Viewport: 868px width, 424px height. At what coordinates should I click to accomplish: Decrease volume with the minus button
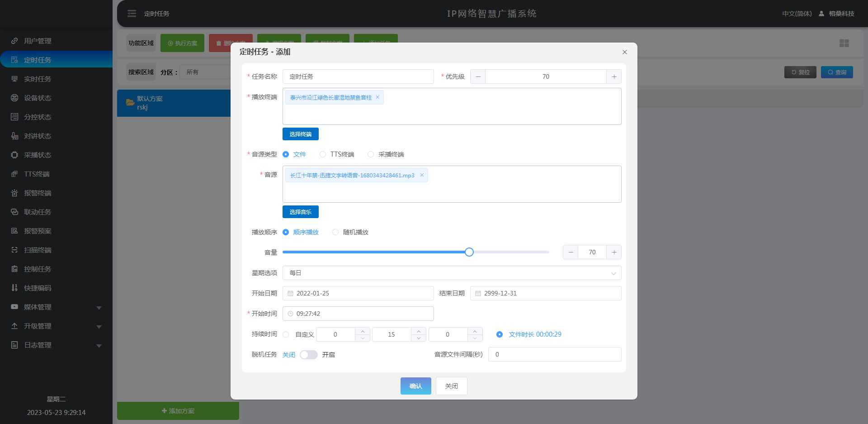(x=571, y=252)
